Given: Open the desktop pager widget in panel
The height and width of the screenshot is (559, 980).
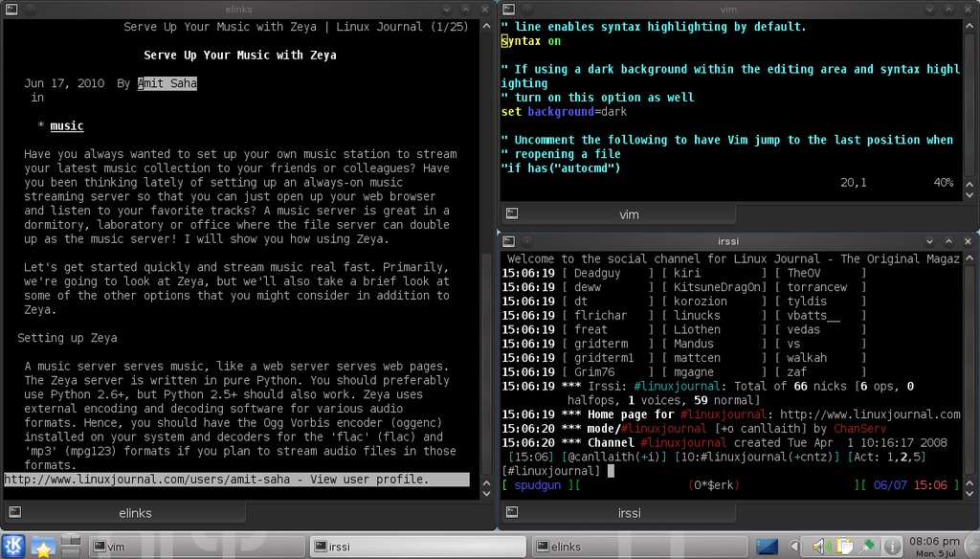Looking at the screenshot, I should 70,547.
